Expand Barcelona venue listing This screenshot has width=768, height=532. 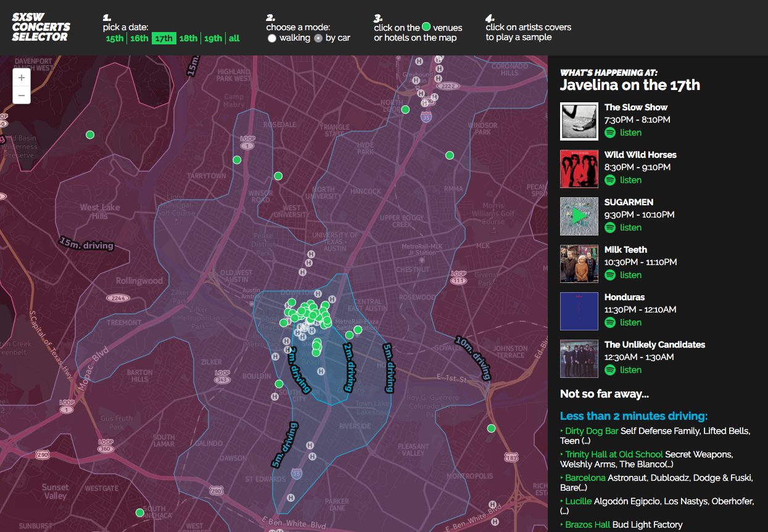click(x=585, y=478)
